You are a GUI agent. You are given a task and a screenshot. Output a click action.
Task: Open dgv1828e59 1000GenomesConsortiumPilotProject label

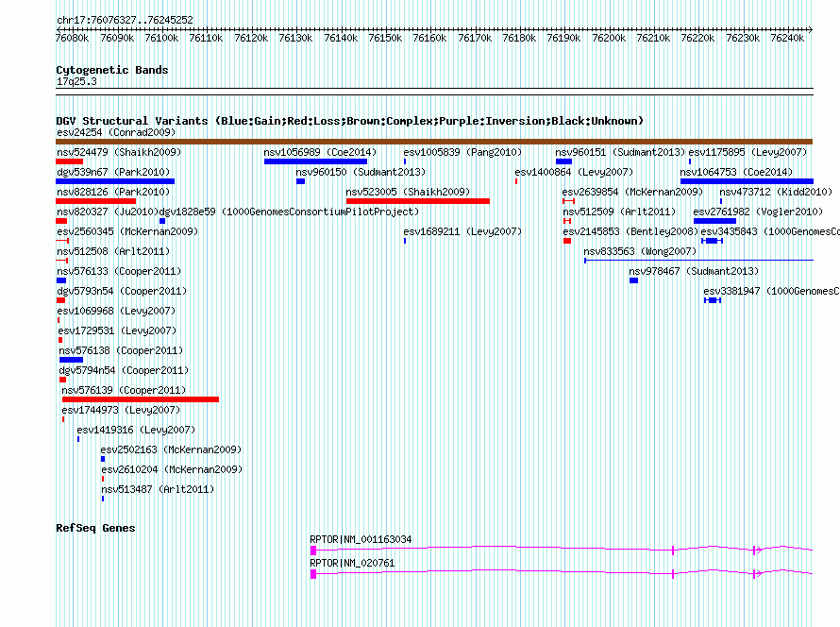pos(289,212)
